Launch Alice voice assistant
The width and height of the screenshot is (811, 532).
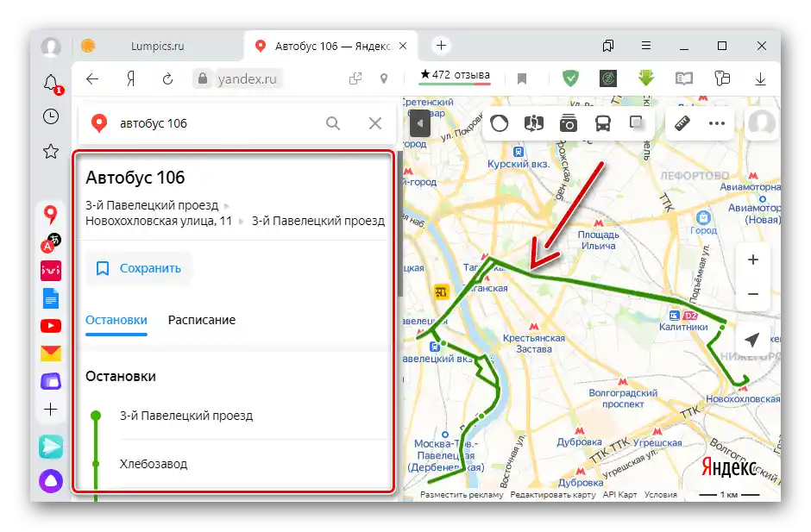point(51,481)
